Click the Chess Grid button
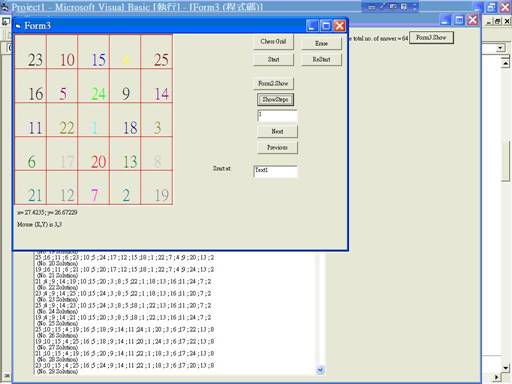The image size is (512, 384). coord(273,42)
